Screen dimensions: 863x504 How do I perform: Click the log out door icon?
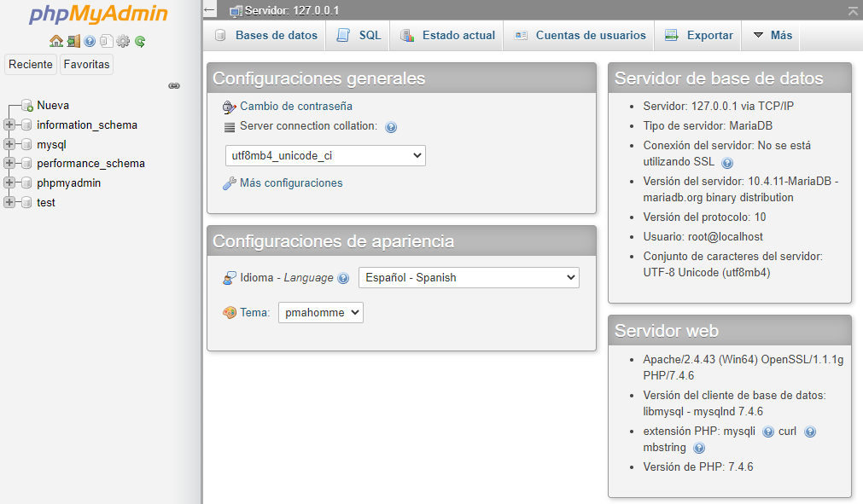[73, 41]
